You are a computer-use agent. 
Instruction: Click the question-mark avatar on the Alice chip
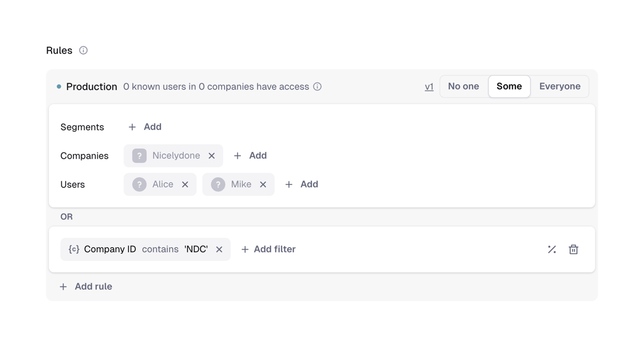coord(138,184)
